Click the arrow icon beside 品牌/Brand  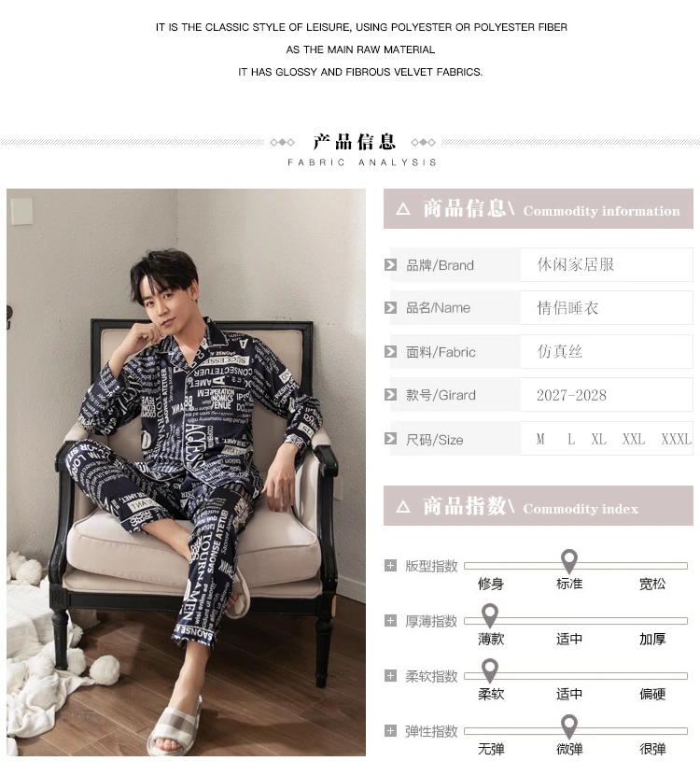390,265
